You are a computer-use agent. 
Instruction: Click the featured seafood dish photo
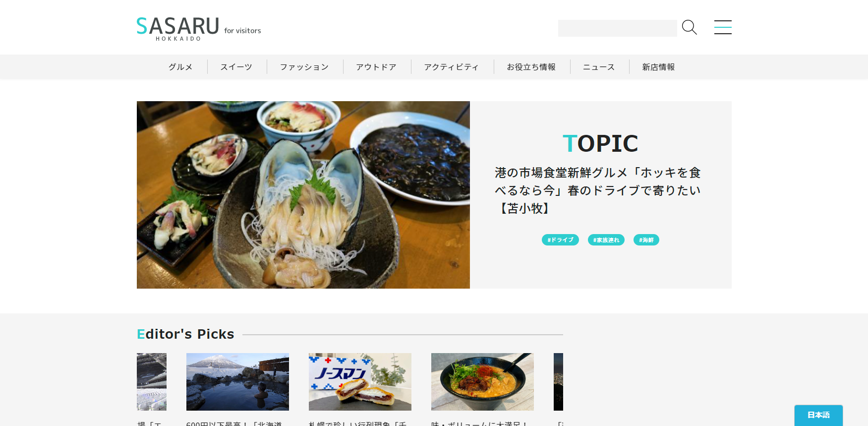tap(303, 195)
